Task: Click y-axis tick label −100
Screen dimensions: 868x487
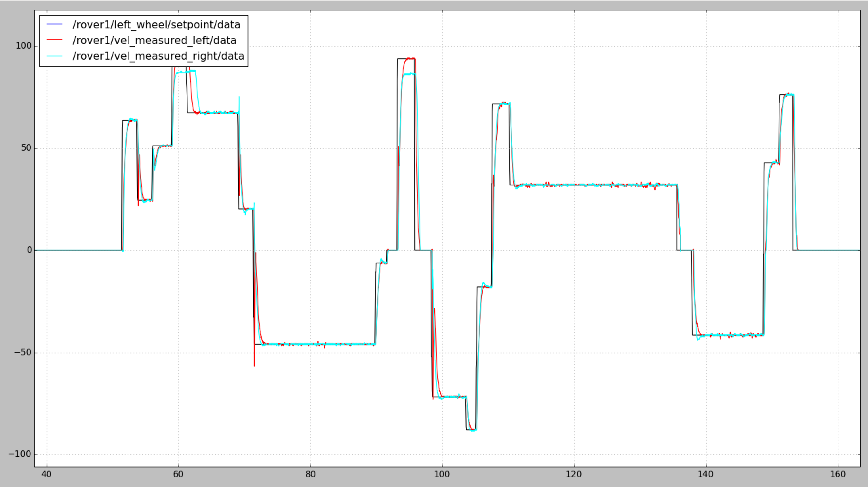Action: coord(20,454)
